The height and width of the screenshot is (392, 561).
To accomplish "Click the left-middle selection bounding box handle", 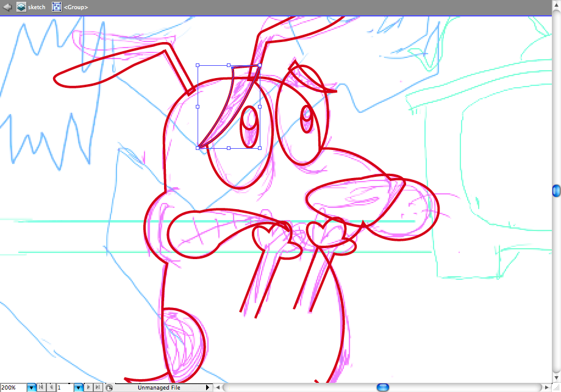I will click(x=198, y=107).
